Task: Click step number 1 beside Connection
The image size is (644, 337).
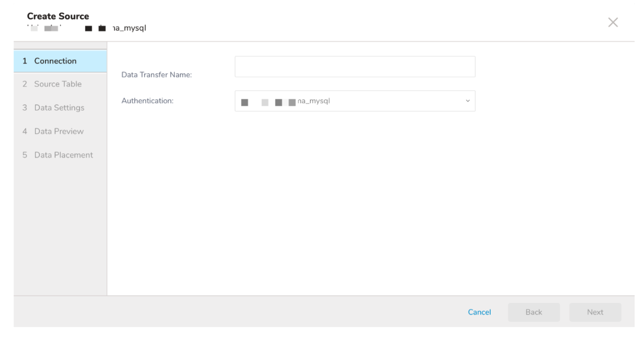Action: click(25, 61)
